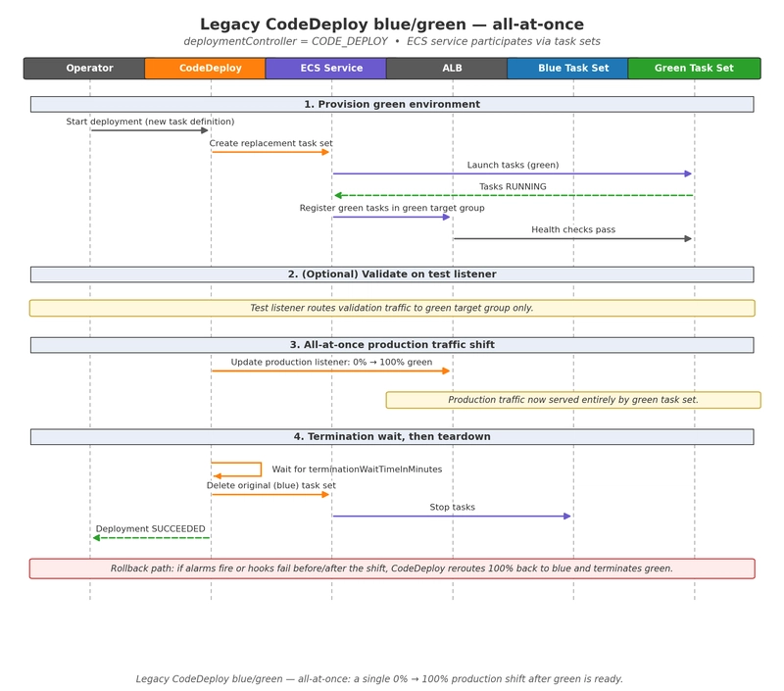Click the subtitle starting 'deploymentController = CODE_DEPLOY'
The image size is (784, 691).
coord(392,41)
